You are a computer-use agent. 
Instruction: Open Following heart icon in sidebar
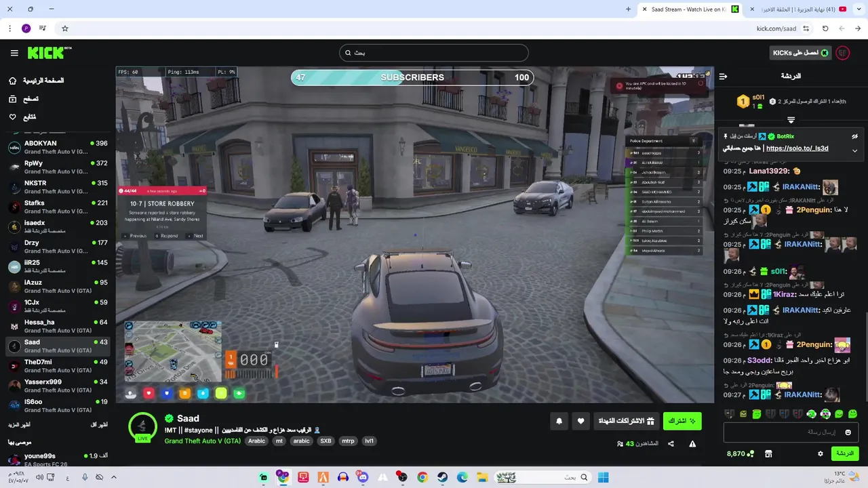pyautogui.click(x=13, y=117)
